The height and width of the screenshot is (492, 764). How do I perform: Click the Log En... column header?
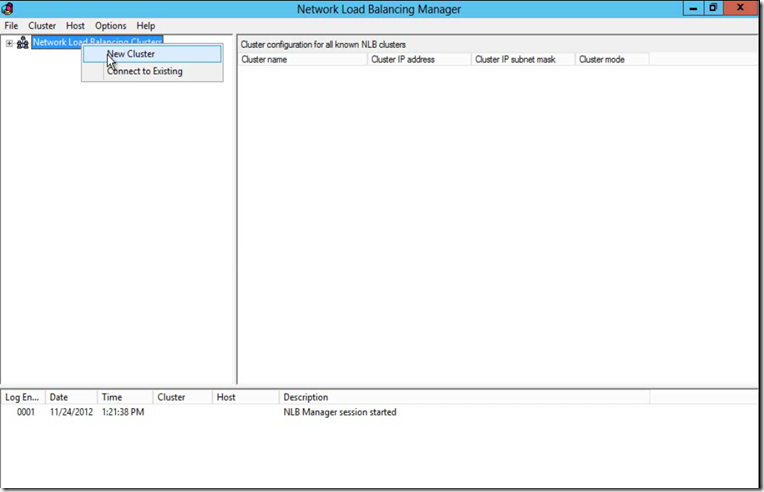pyautogui.click(x=23, y=397)
